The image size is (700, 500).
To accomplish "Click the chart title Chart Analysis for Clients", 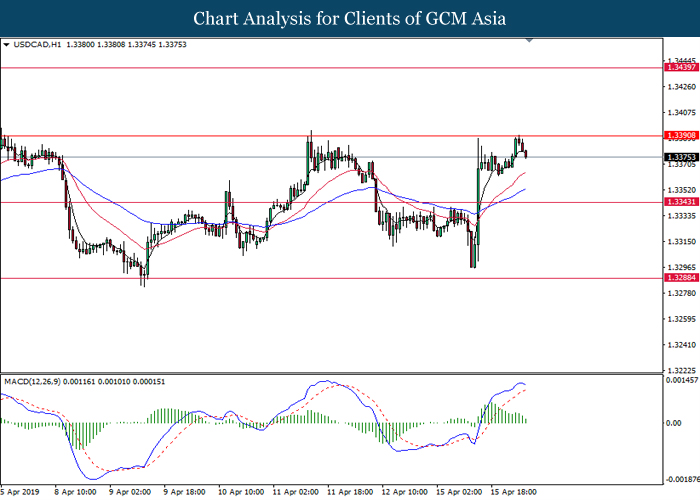I will 350,19.
